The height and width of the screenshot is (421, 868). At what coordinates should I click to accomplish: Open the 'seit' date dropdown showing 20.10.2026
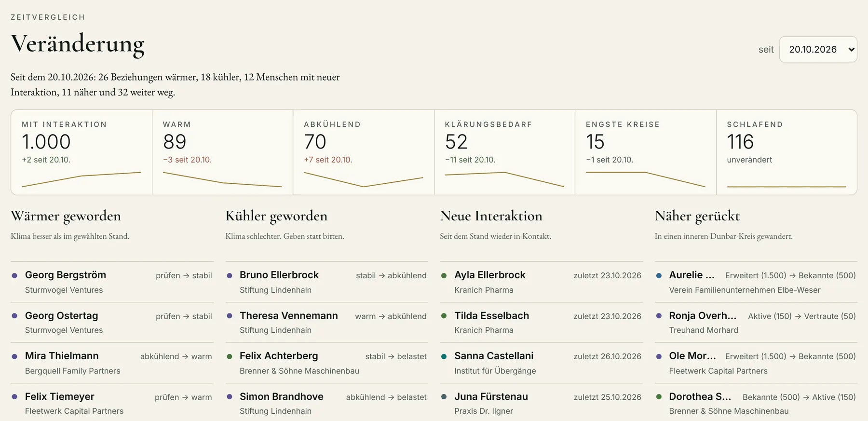818,49
